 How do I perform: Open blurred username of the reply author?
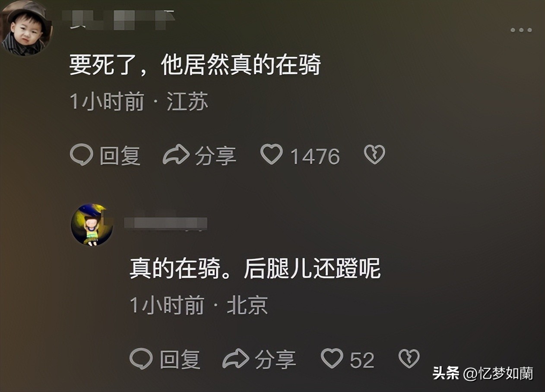click(165, 223)
